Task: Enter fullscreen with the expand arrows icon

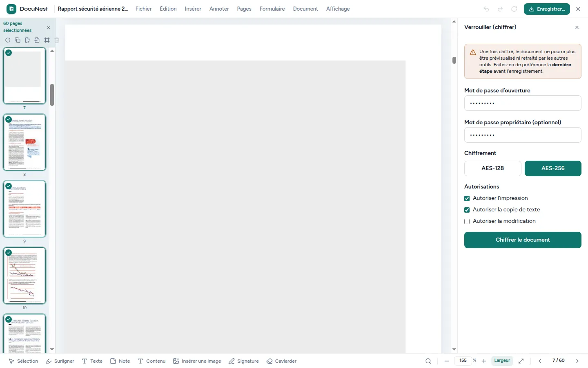Action: click(521, 361)
